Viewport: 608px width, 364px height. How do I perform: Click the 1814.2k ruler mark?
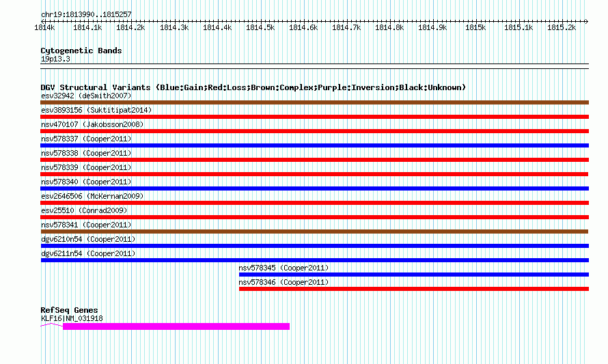(130, 27)
